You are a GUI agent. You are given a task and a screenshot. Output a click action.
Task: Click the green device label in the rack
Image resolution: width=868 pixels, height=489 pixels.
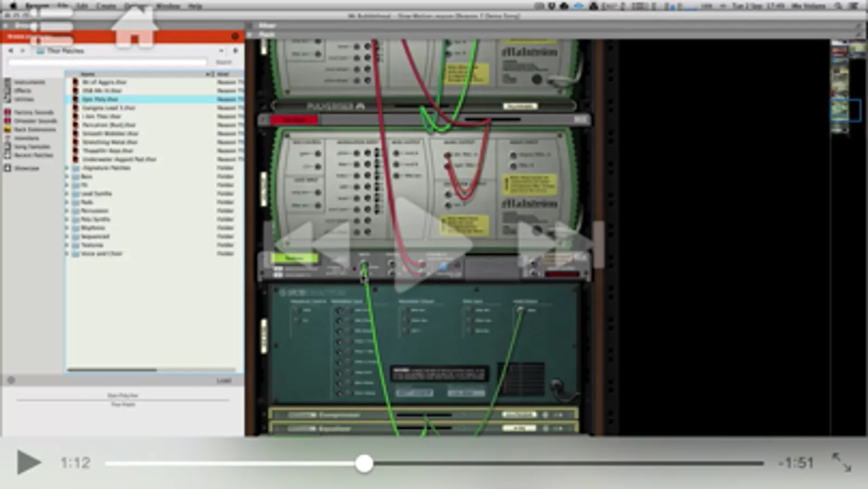[294, 258]
